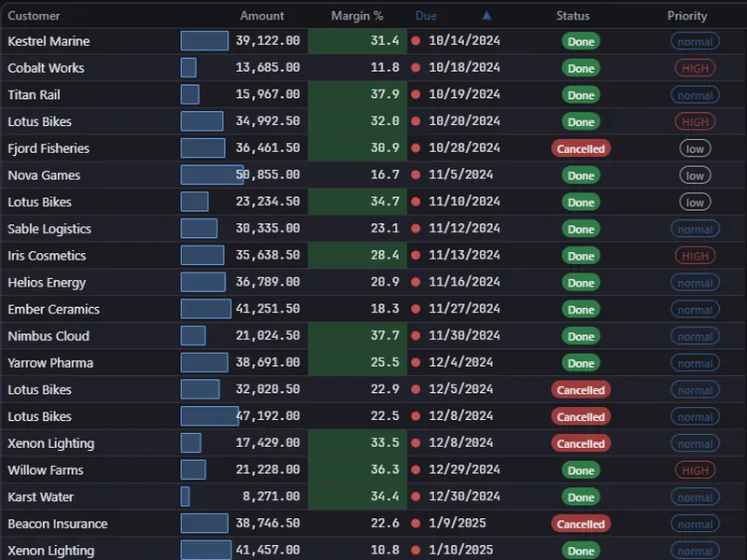
Task: Click the ascending sort arrow in Due header
Action: click(x=486, y=16)
